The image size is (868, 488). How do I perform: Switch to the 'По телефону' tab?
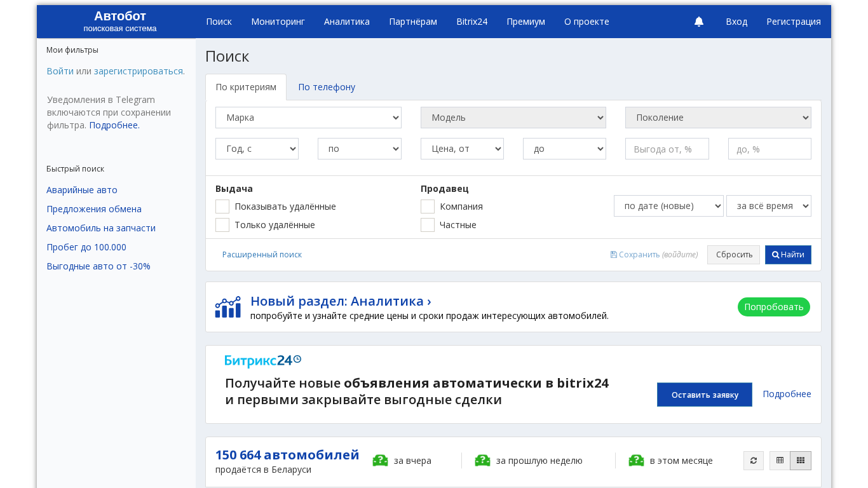(x=327, y=87)
